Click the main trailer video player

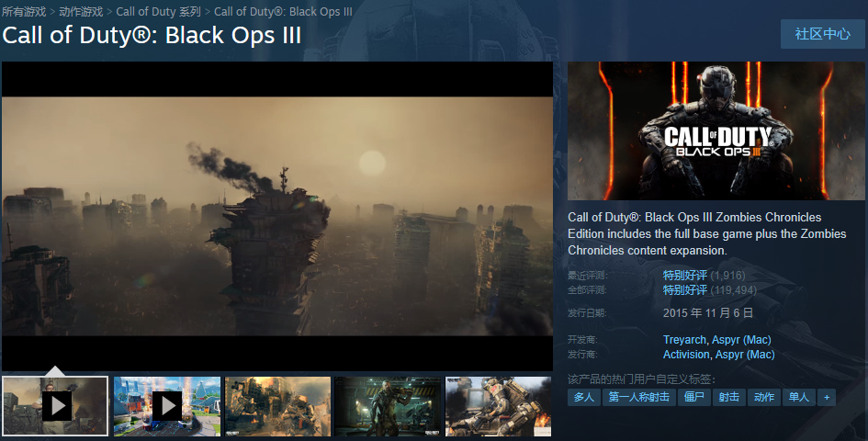coord(277,216)
